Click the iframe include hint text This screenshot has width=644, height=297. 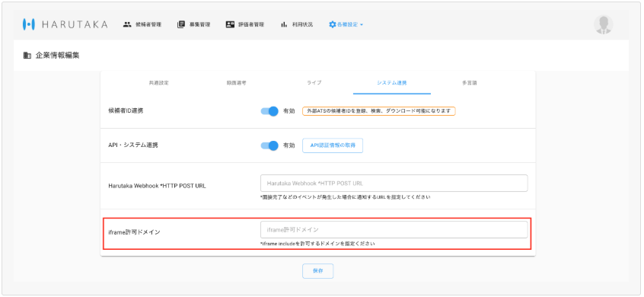tap(317, 244)
